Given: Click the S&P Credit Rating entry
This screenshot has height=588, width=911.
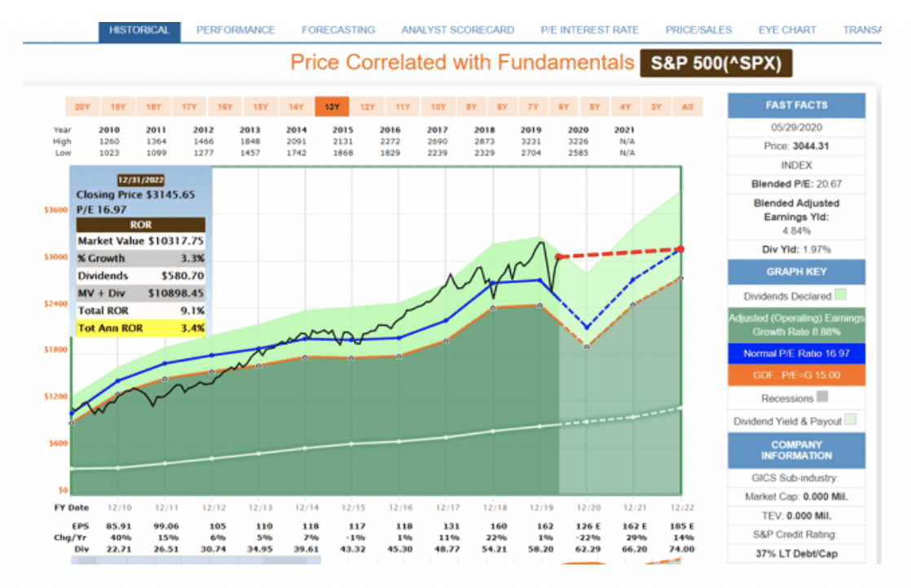Looking at the screenshot, I should pyautogui.click(x=797, y=534).
